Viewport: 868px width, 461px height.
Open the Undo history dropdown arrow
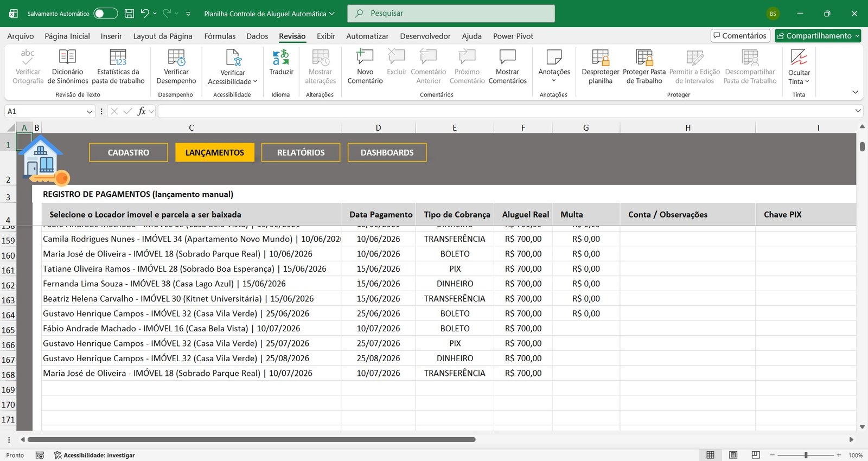155,14
